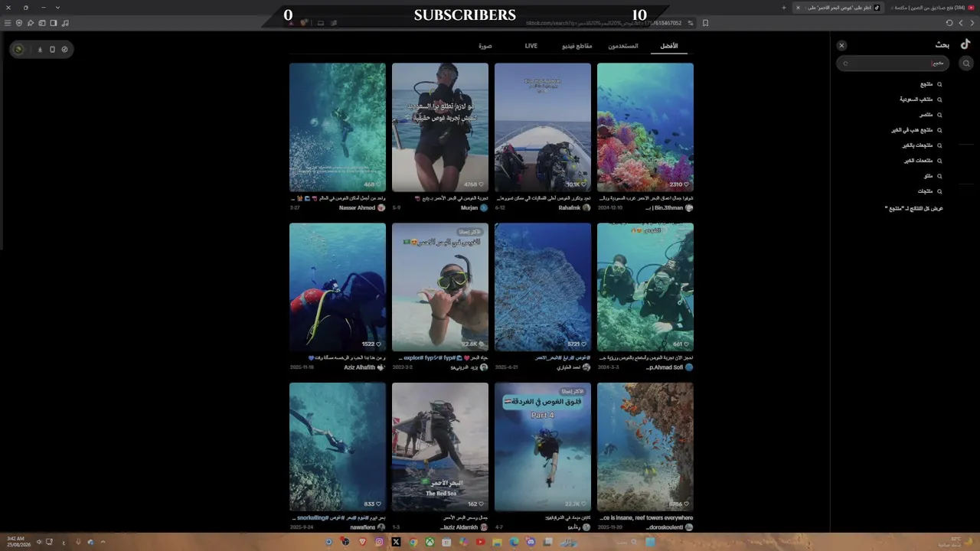Open a new browser tab
This screenshot has height=551, width=980.
pyautogui.click(x=783, y=8)
